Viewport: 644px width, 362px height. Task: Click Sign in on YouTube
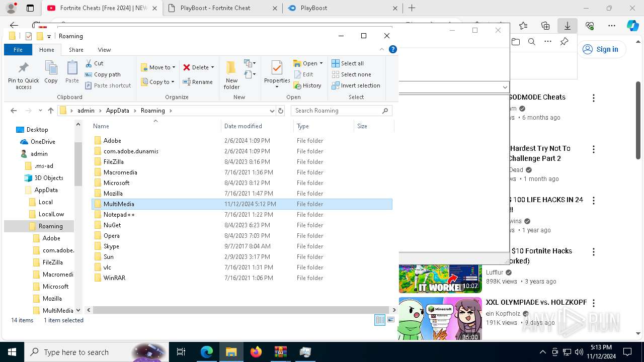click(601, 49)
